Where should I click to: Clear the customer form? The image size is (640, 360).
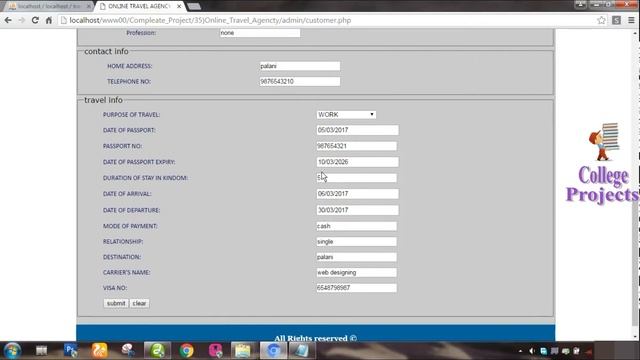(139, 303)
